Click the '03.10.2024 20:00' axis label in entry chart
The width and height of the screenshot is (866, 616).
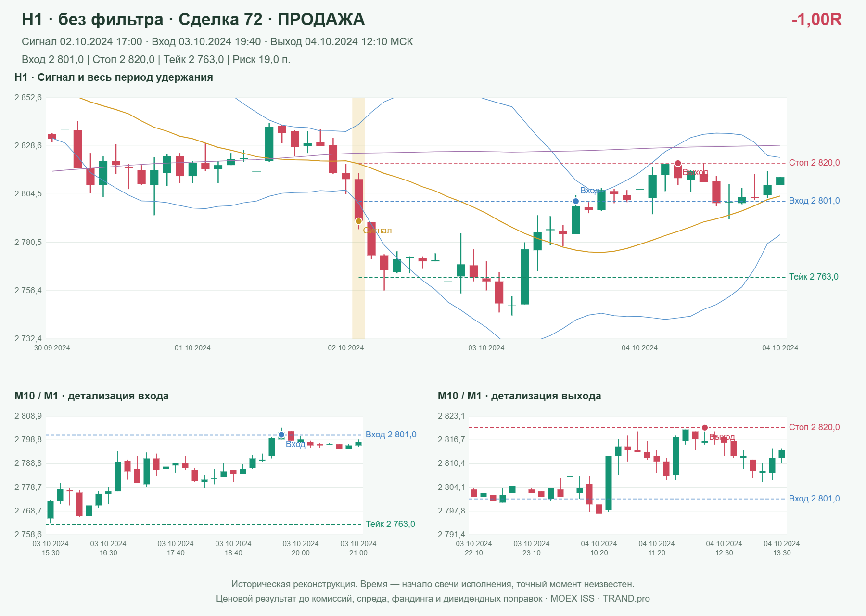301,548
